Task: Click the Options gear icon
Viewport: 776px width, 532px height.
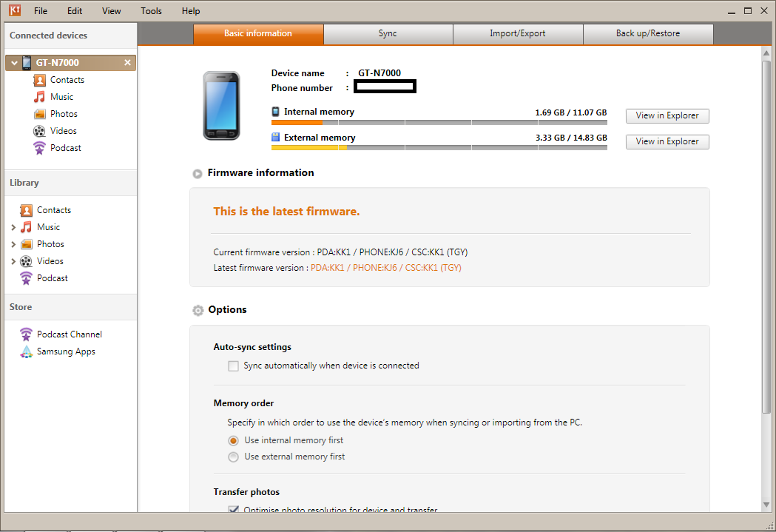Action: [198, 310]
